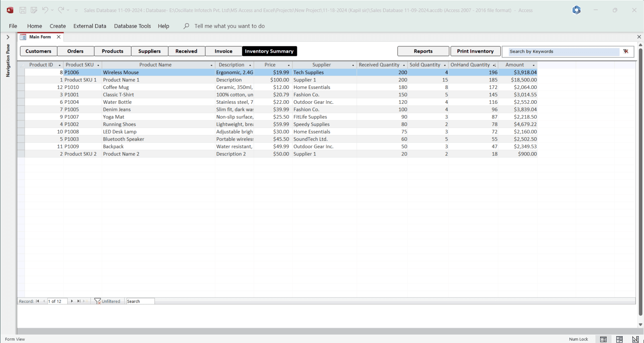This screenshot has height=343, width=644.
Task: Click the user account avatar icon
Action: pyautogui.click(x=576, y=10)
